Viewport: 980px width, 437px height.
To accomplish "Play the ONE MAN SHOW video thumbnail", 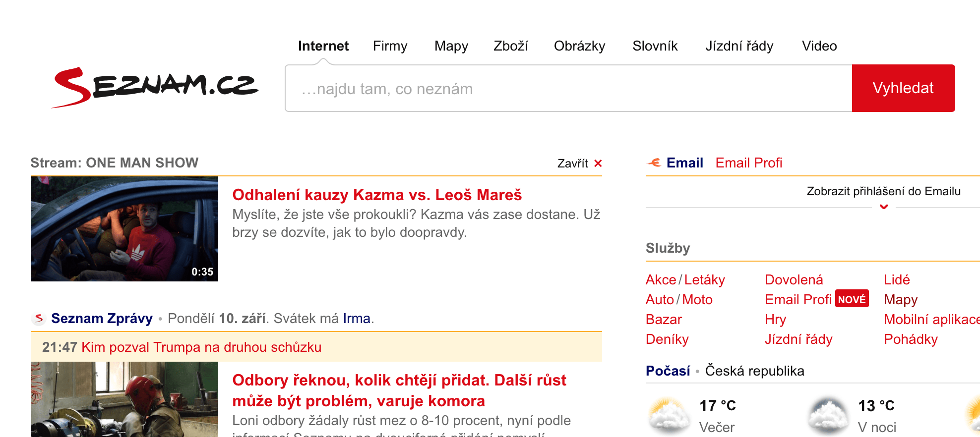I will pos(124,229).
